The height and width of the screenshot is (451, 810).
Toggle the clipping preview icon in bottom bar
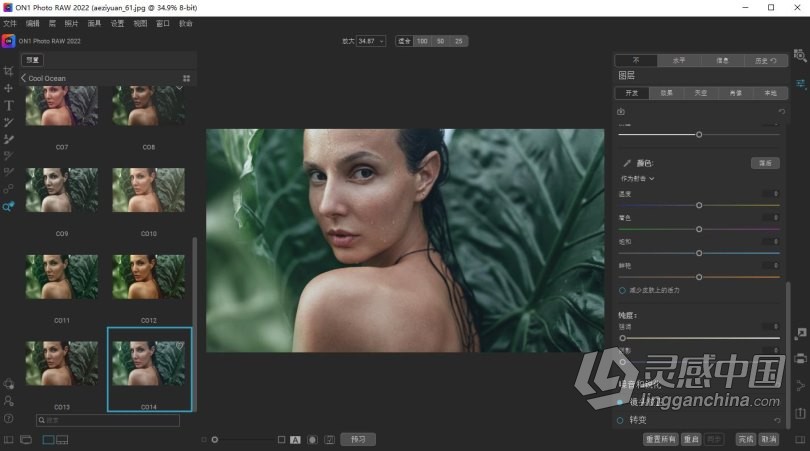click(x=330, y=440)
